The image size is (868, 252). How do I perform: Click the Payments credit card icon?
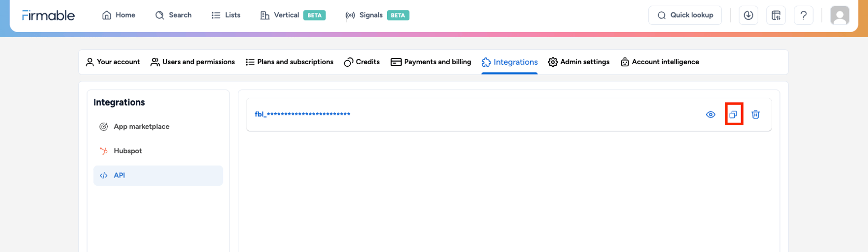click(396, 62)
